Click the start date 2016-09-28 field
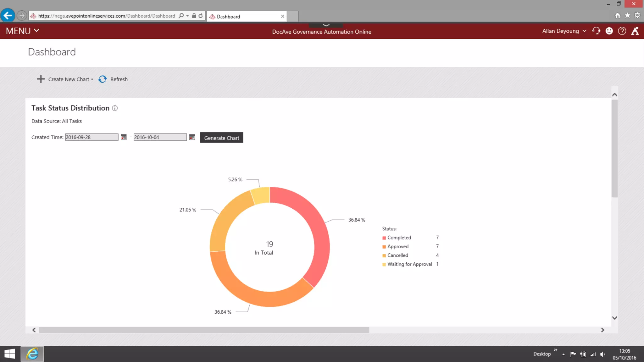 click(x=91, y=137)
